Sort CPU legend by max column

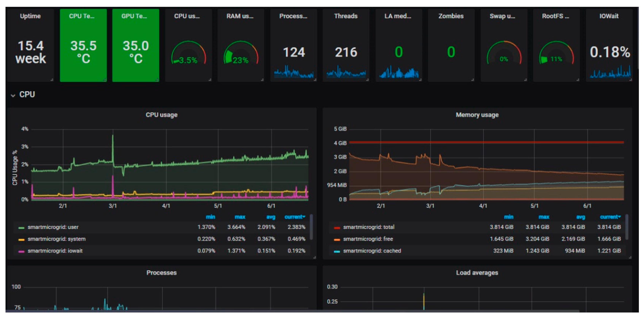click(240, 217)
